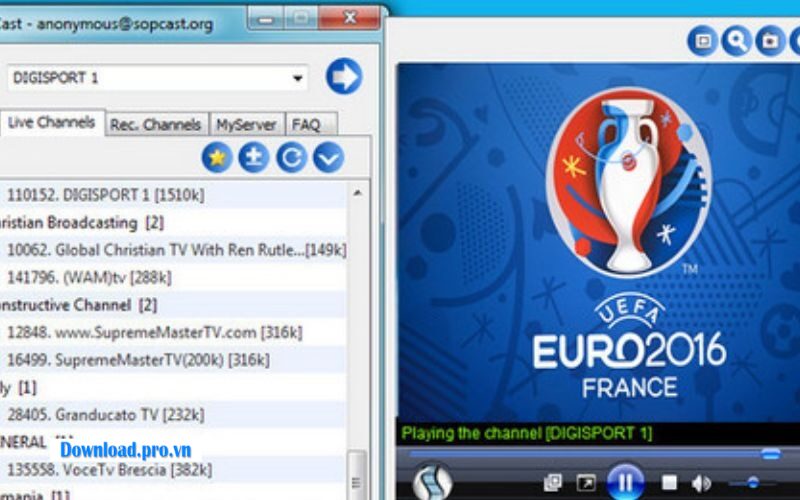Click the playback progress bar handle
The width and height of the screenshot is (800, 500).
click(x=770, y=454)
